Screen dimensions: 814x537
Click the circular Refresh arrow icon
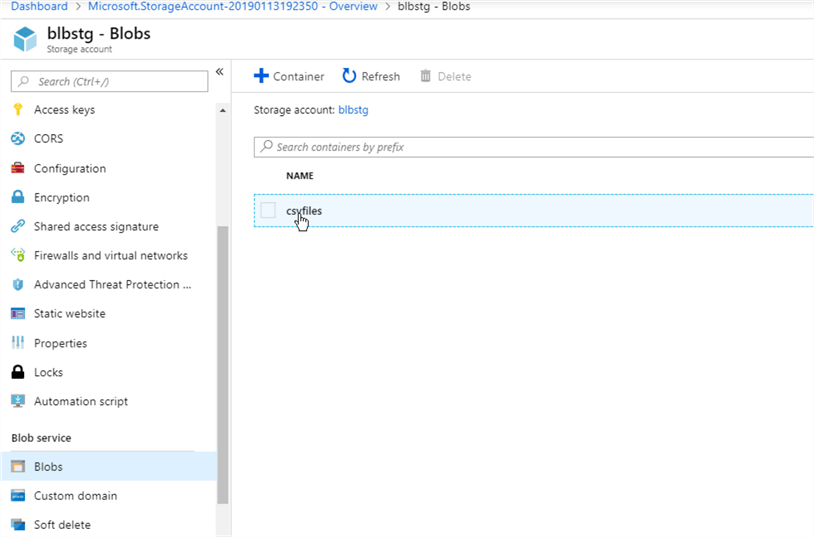349,76
